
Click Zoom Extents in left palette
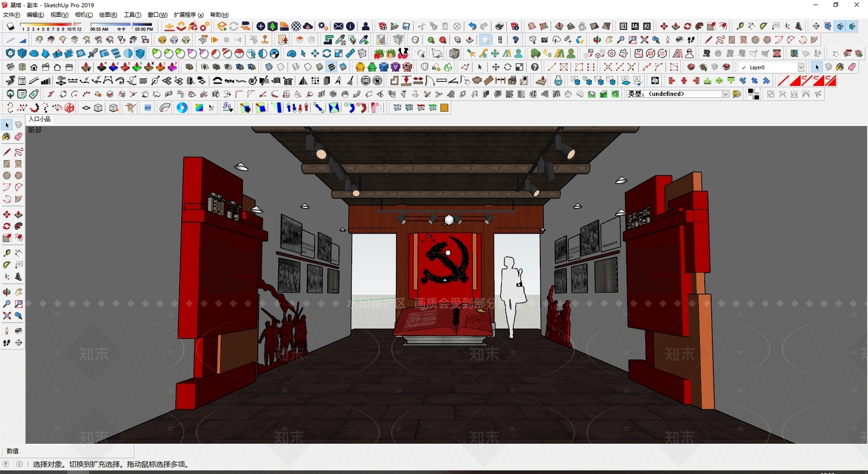click(x=7, y=315)
